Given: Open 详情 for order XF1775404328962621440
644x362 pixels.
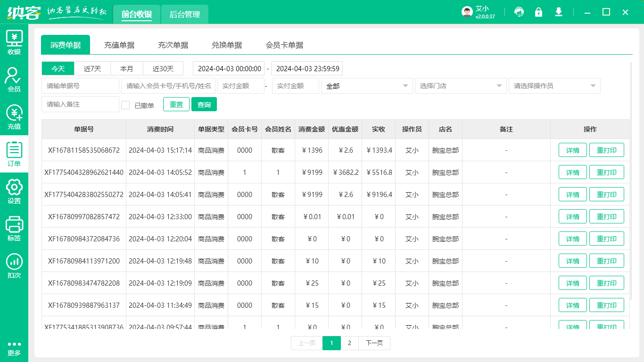Looking at the screenshot, I should coord(573,172).
